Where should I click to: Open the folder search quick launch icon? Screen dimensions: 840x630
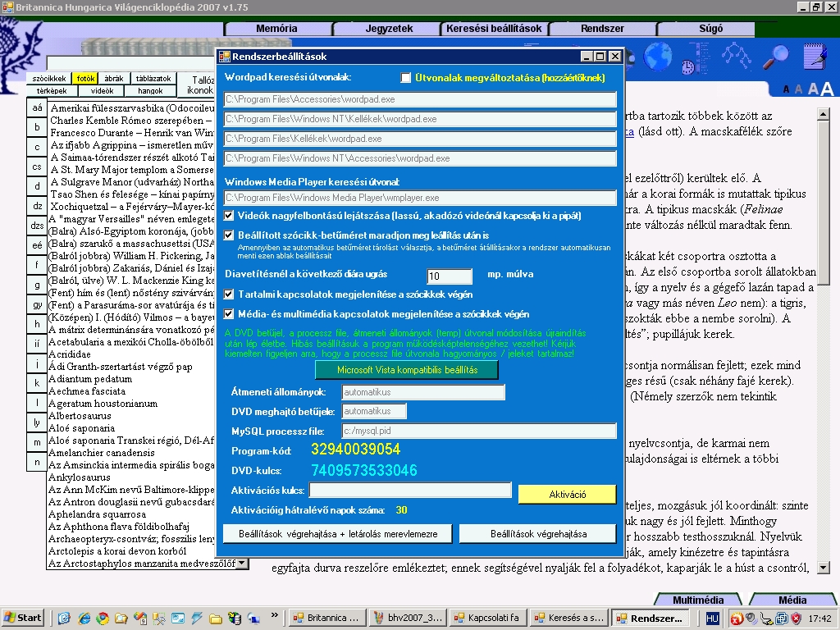(121, 619)
